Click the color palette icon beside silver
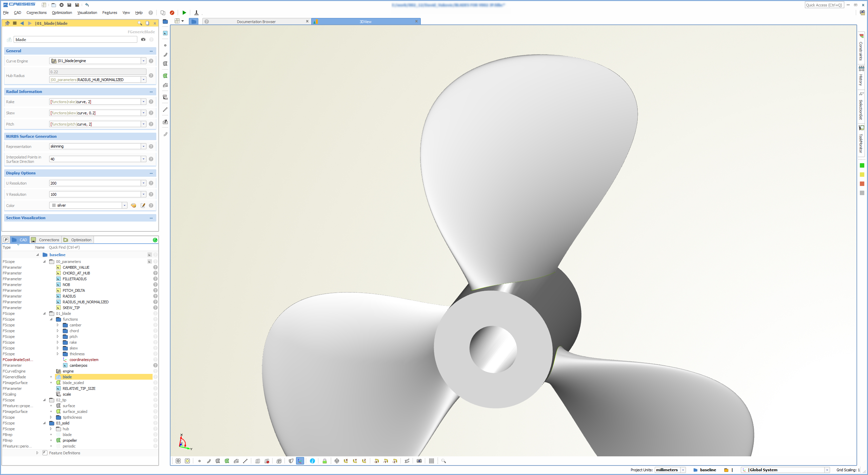 pos(134,205)
